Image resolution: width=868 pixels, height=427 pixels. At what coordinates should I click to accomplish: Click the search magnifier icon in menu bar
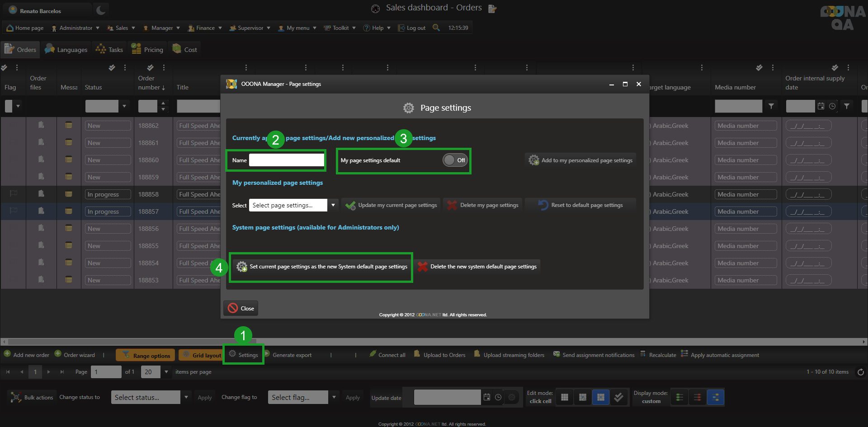point(436,28)
